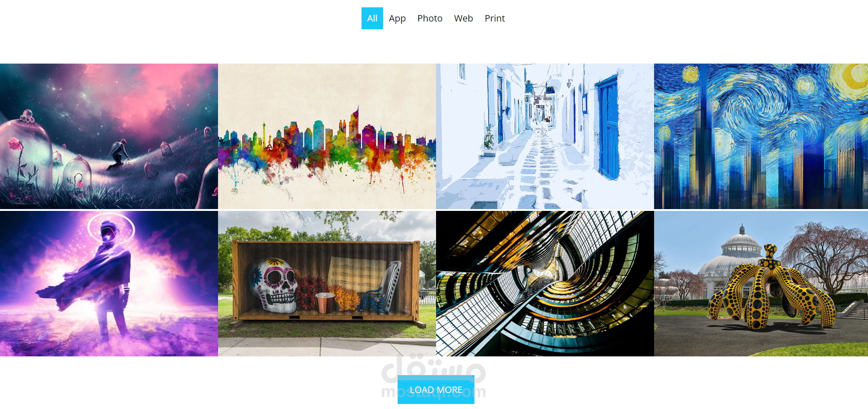Filter gallery by Photo
The width and height of the screenshot is (868, 409).
[x=430, y=18]
